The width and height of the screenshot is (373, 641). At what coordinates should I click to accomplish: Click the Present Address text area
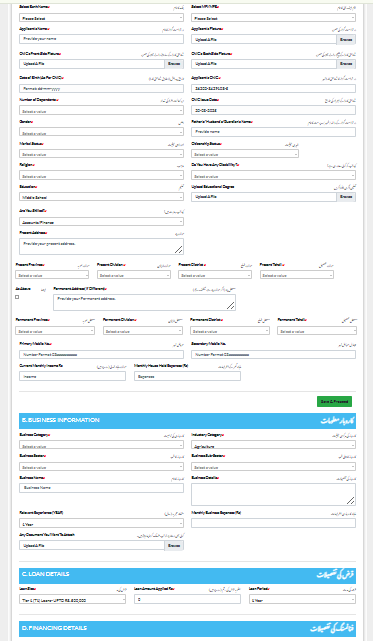pos(101,247)
